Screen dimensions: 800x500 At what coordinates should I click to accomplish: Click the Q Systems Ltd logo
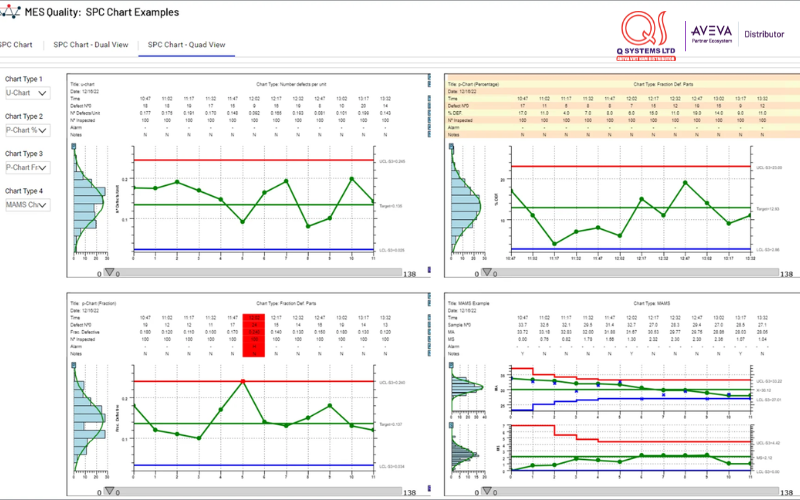point(646,35)
